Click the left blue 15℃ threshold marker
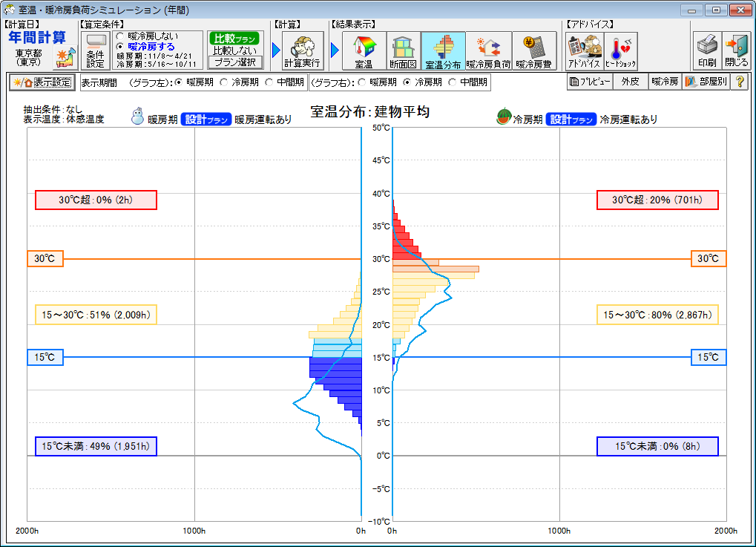The image size is (756, 547). click(45, 358)
